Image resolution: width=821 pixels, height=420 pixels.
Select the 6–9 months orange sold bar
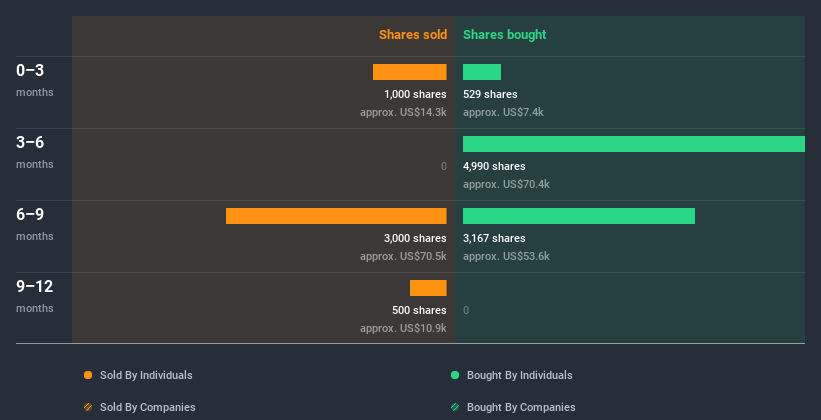pos(336,216)
